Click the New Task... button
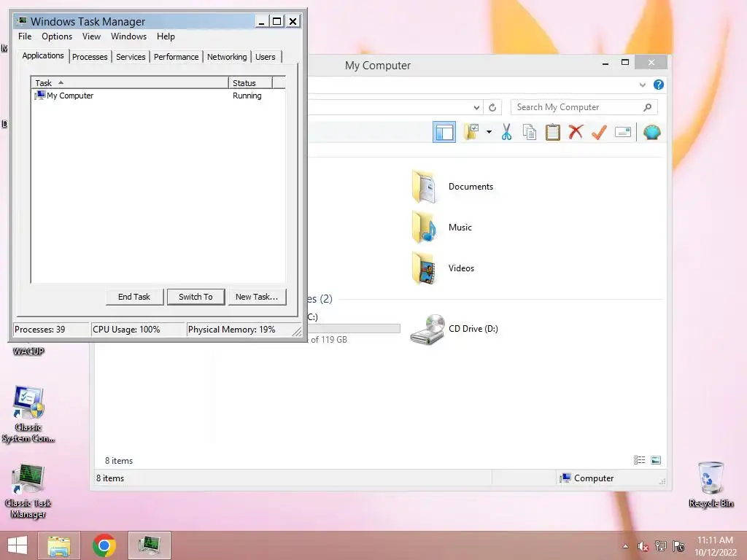The height and width of the screenshot is (560, 747). (x=257, y=297)
